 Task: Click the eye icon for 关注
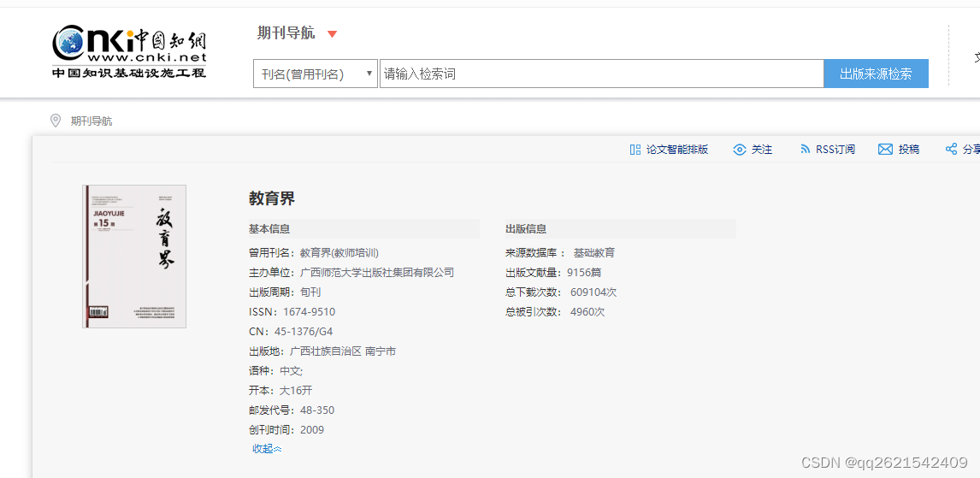click(x=740, y=150)
